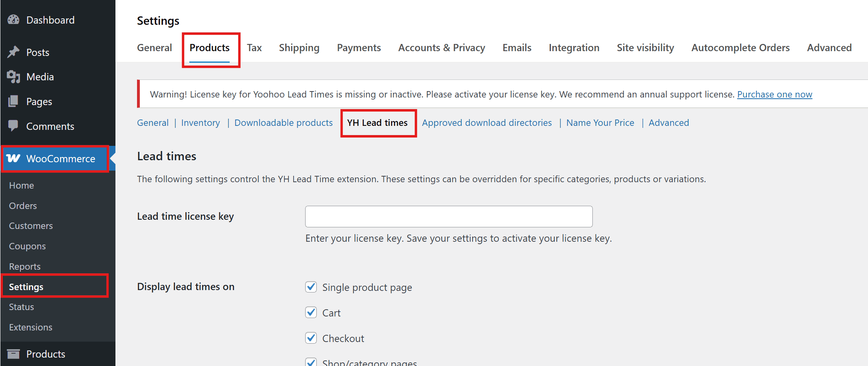This screenshot has height=366, width=868.
Task: Open Name Your Price sub-section
Action: coord(600,123)
